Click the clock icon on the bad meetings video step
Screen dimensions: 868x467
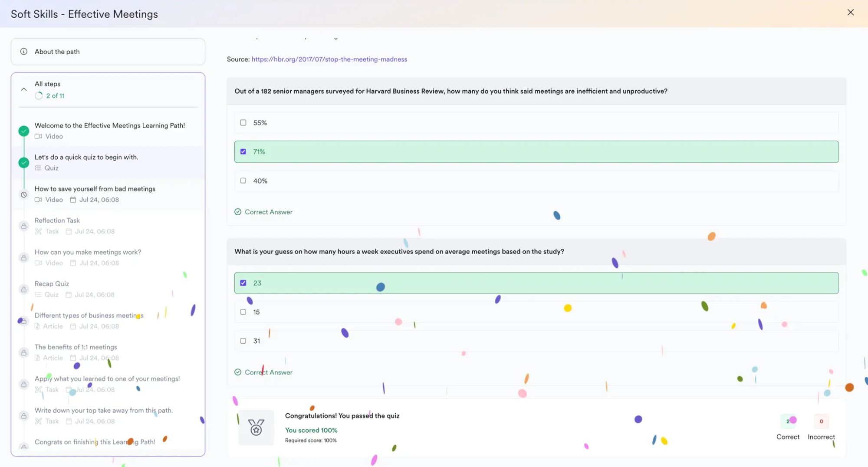[x=23, y=194]
